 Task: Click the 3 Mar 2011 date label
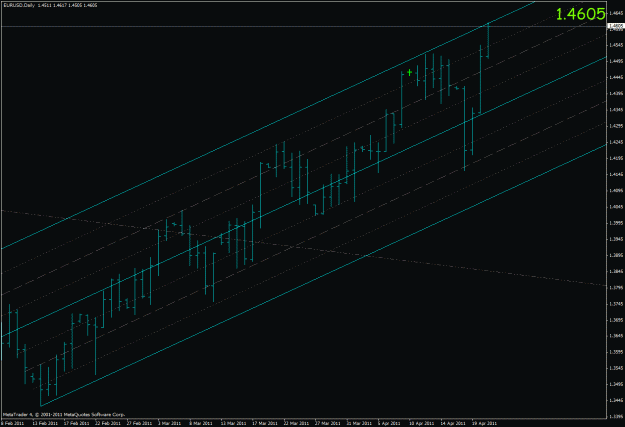pyautogui.click(x=169, y=423)
